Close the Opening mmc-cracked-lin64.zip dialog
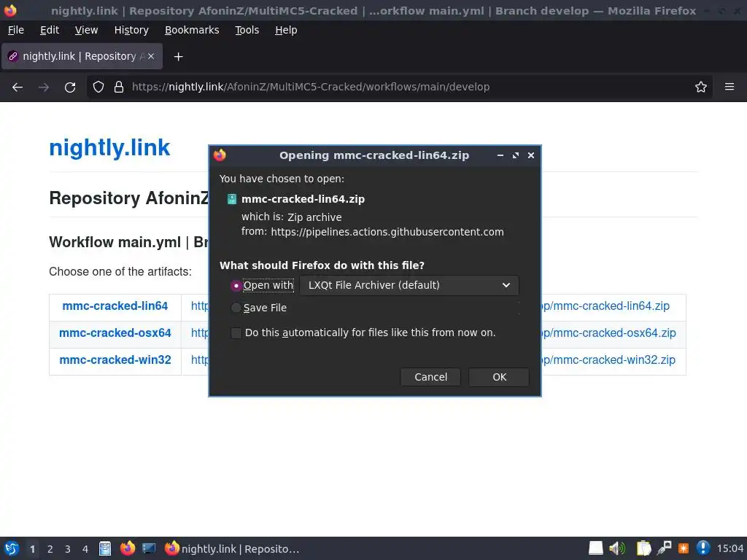The height and width of the screenshot is (560, 747). pos(531,155)
